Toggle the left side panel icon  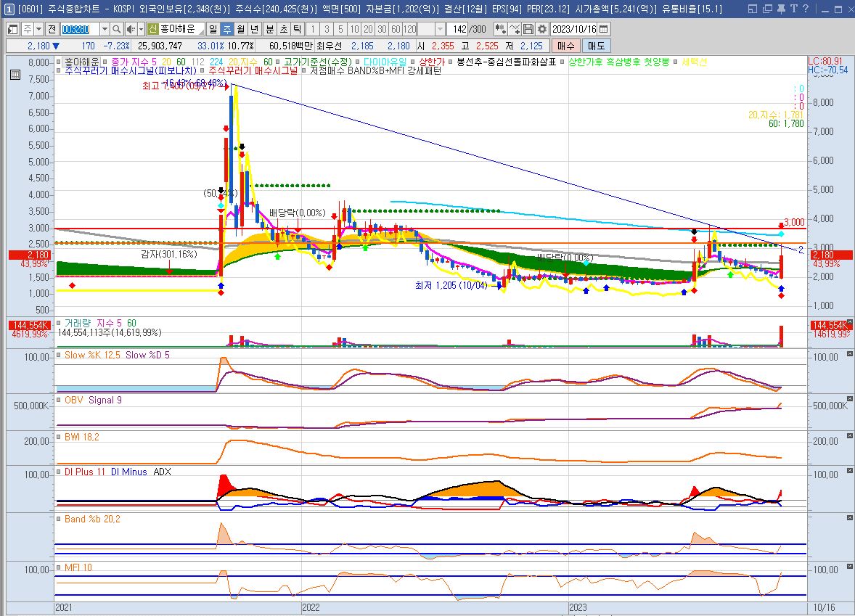(12, 29)
